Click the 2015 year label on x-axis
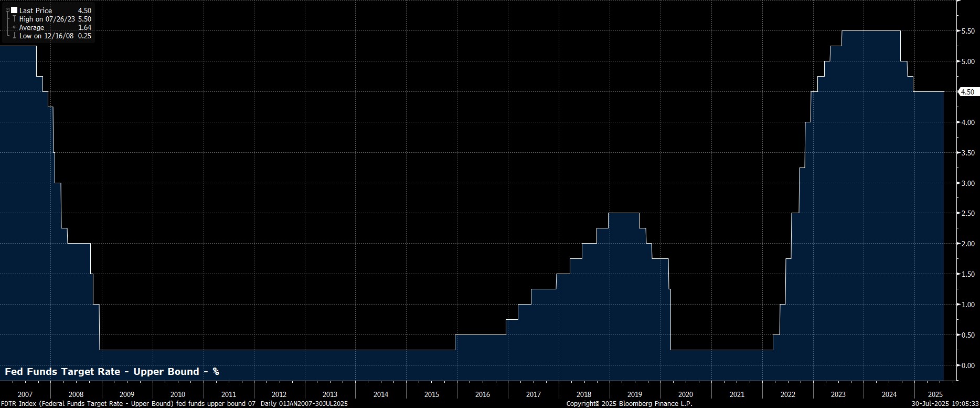This screenshot has height=408, width=980. (432, 394)
